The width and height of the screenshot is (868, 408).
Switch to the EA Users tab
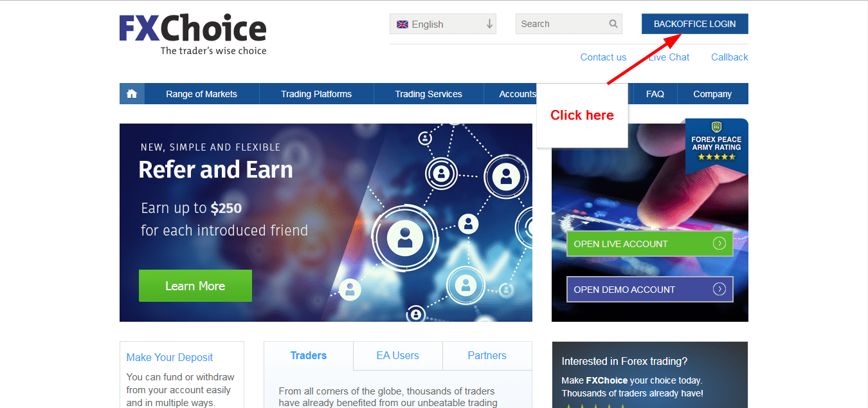(397, 355)
